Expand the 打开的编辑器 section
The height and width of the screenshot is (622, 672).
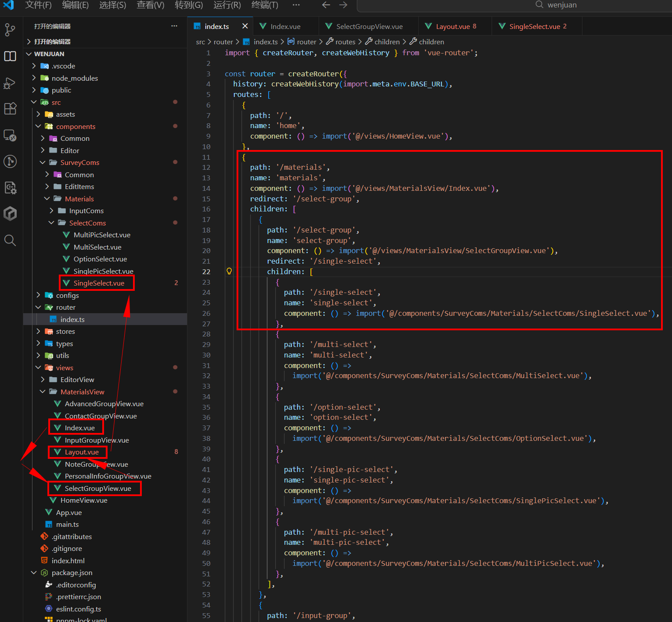point(105,42)
